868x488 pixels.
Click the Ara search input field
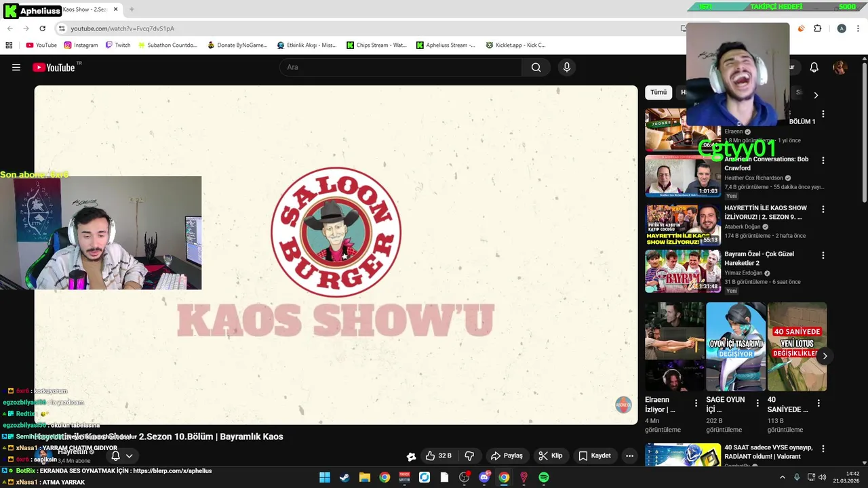[400, 67]
